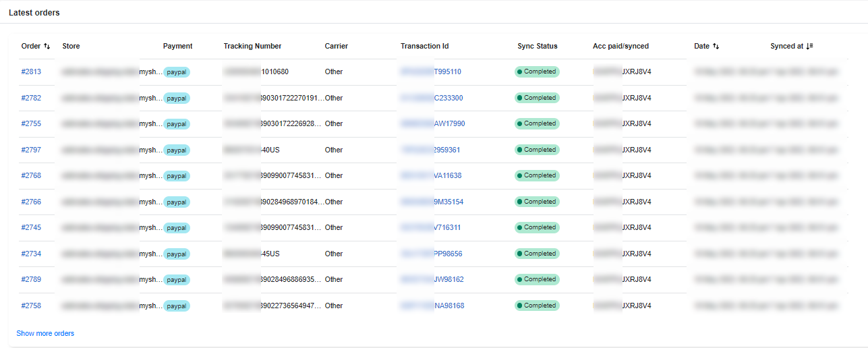868x348 pixels.
Task: Show more orders link
Action: click(x=45, y=334)
